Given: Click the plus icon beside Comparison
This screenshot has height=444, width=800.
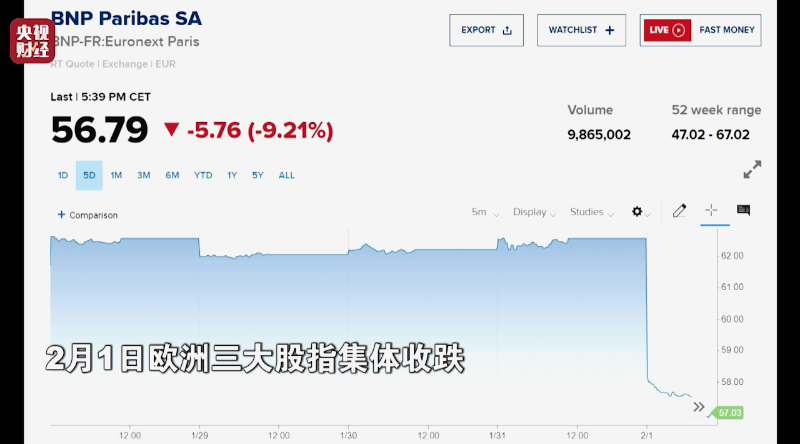Looking at the screenshot, I should click(x=61, y=214).
